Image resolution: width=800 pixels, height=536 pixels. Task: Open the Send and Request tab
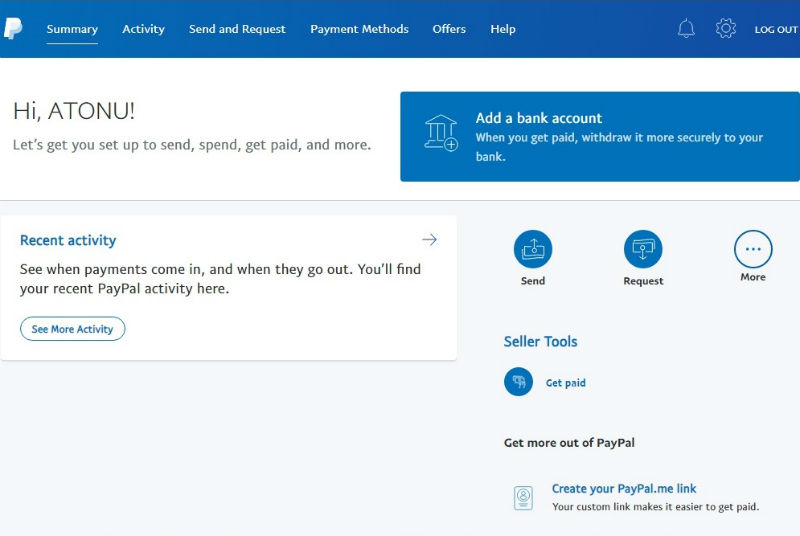point(237,29)
